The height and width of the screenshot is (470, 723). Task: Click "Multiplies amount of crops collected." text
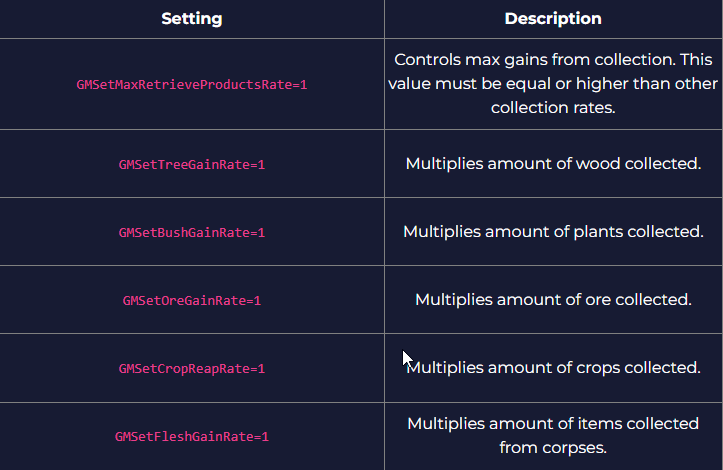[553, 368]
